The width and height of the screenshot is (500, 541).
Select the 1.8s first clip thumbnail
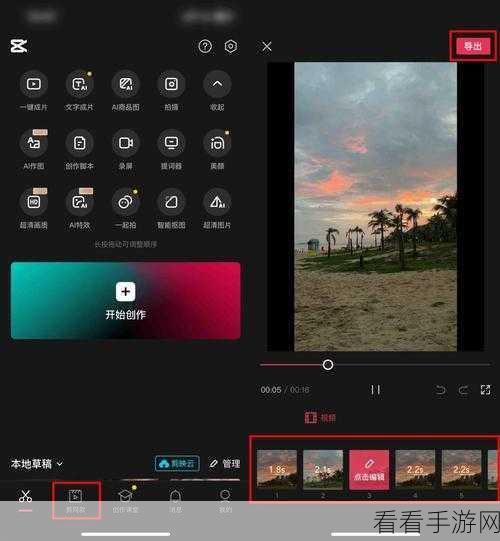pos(277,469)
